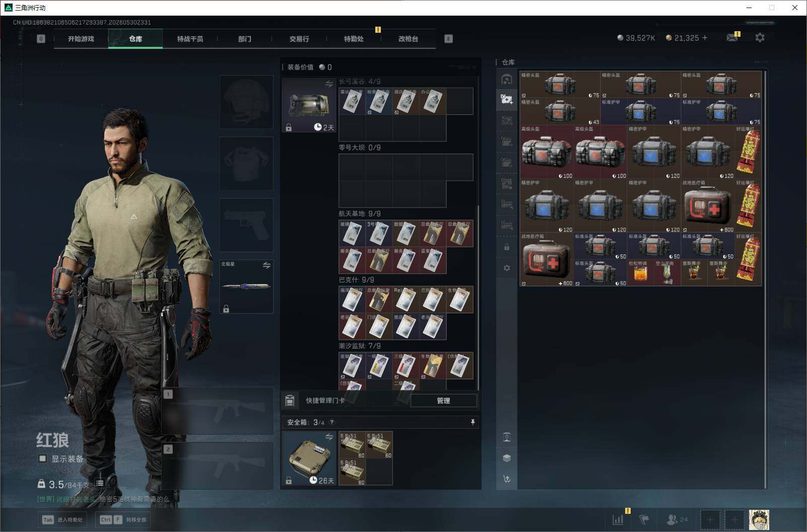Viewport: 807px width, 532px height.
Task: Select the empty body armor slot
Action: click(246, 163)
